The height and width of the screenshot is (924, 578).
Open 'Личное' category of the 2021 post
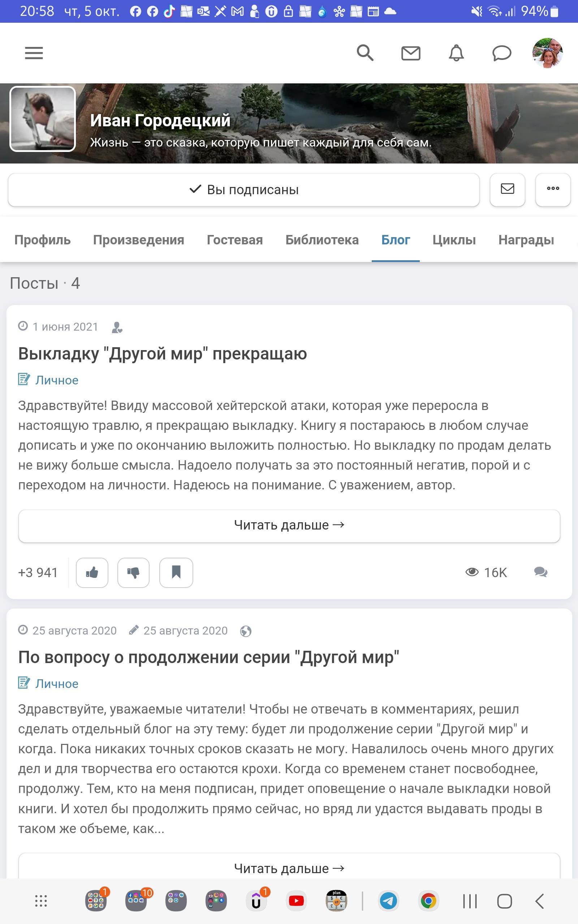point(57,380)
